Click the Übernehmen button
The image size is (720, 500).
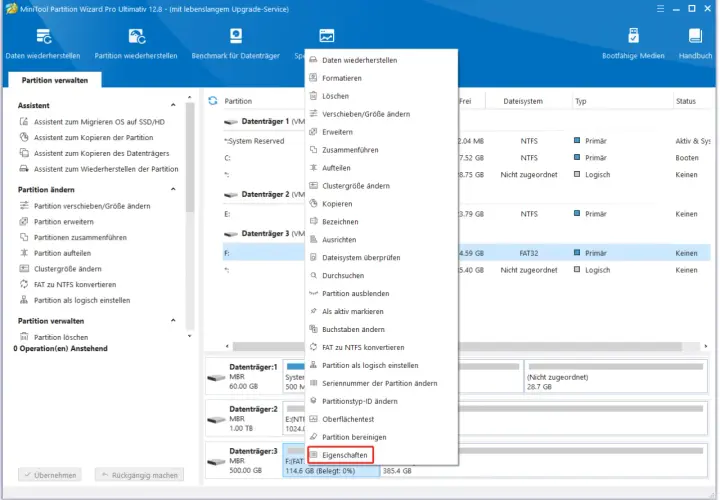tap(50, 475)
